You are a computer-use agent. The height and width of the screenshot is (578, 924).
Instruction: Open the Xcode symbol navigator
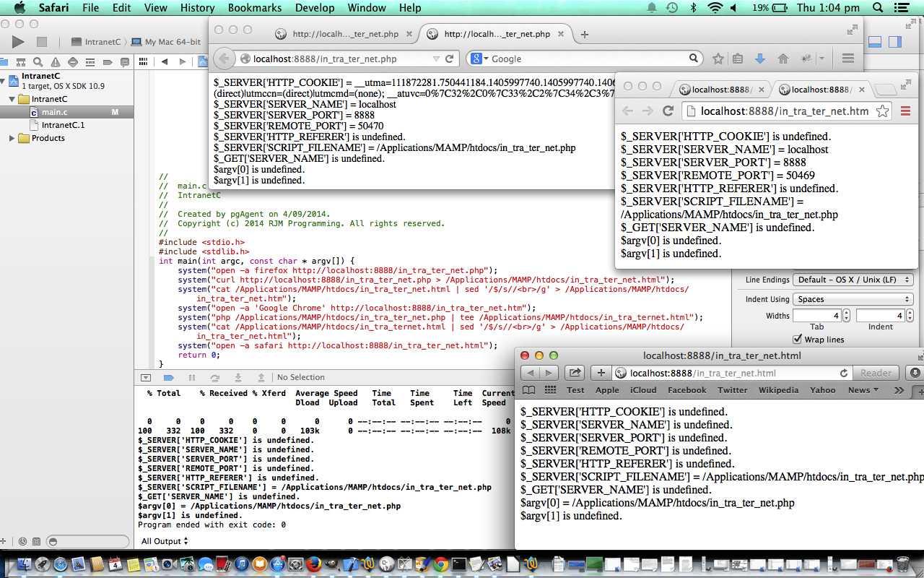[x=20, y=61]
